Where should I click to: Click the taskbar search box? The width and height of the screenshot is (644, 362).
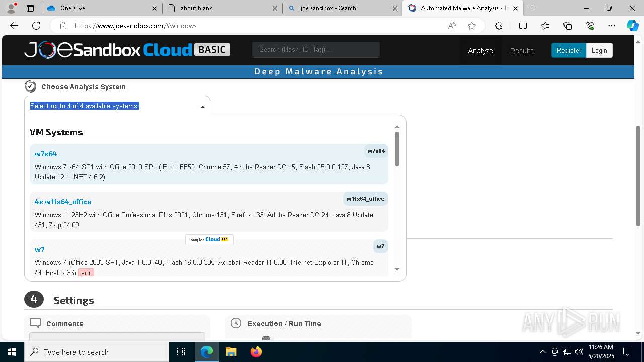click(97, 352)
